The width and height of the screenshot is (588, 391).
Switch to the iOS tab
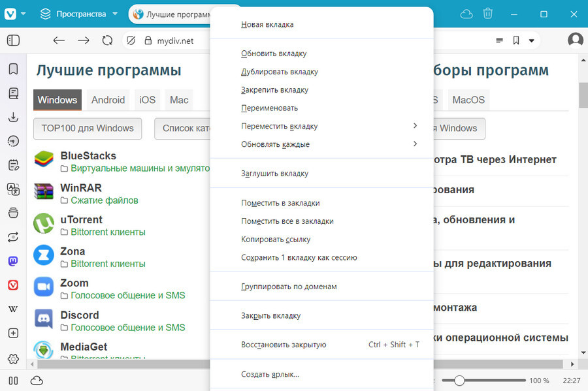pos(148,100)
